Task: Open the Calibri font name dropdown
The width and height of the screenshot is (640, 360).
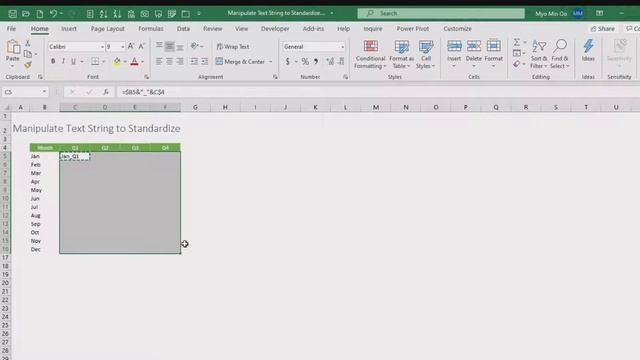Action: click(102, 47)
